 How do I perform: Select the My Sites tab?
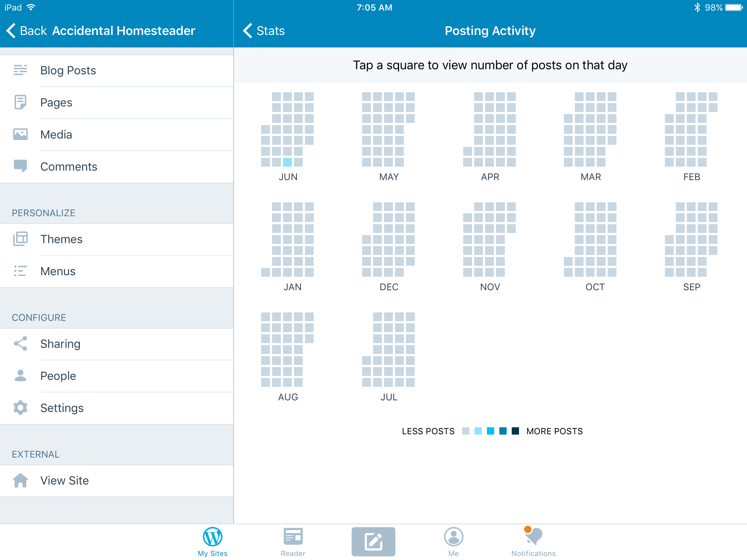coord(213,541)
